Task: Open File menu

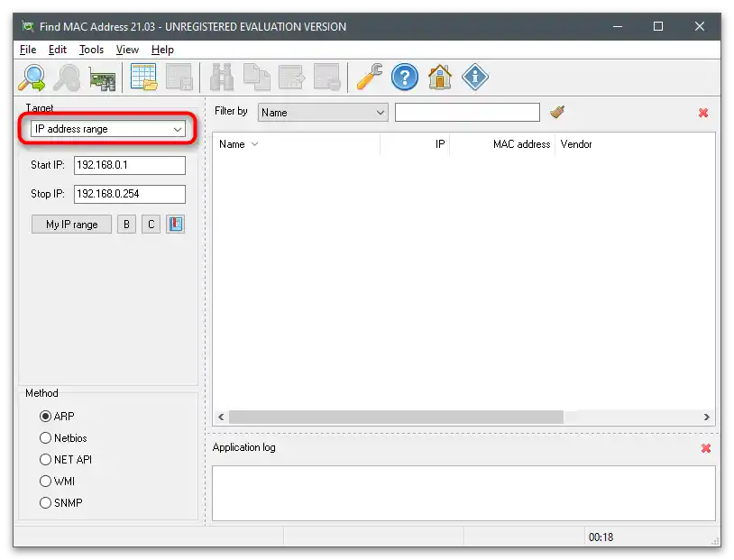Action: 28,50
